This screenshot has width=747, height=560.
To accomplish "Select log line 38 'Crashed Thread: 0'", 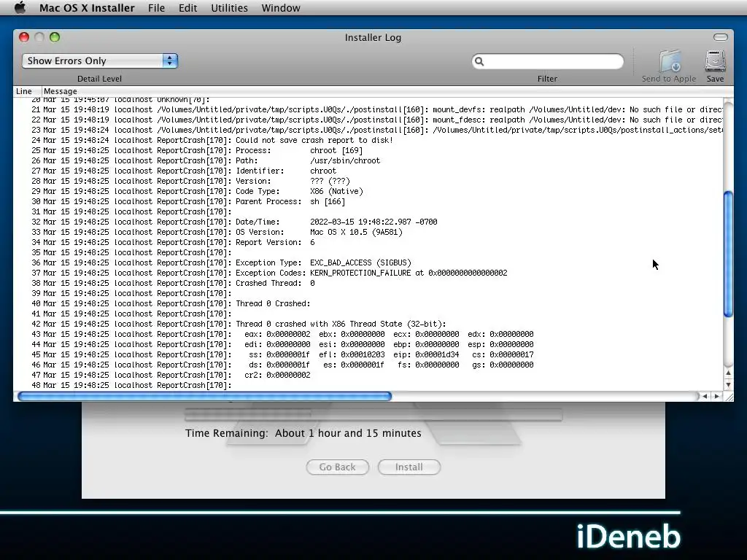I will click(368, 284).
